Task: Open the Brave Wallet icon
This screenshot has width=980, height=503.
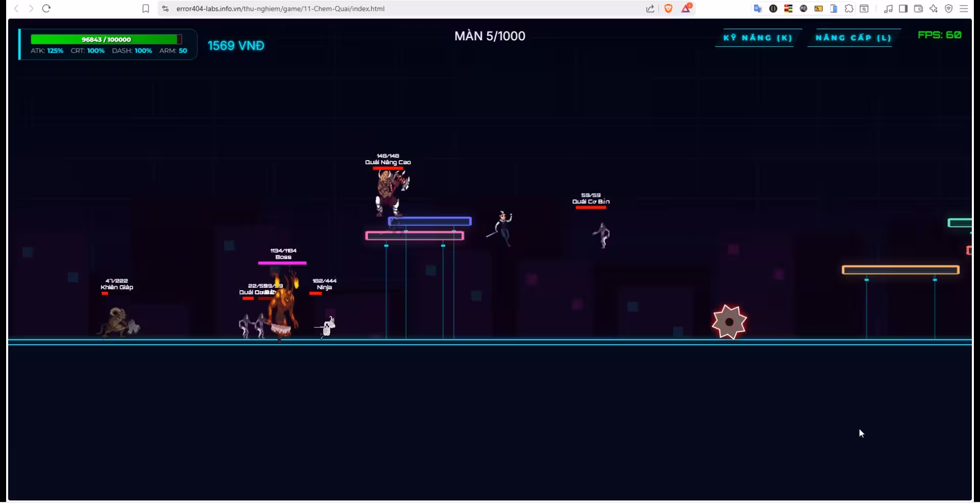Action: pos(918,9)
